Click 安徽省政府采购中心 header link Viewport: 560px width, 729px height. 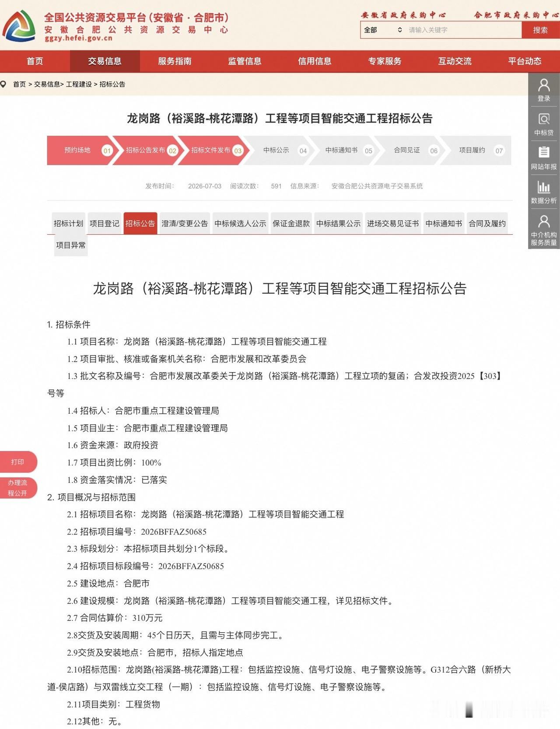(403, 15)
